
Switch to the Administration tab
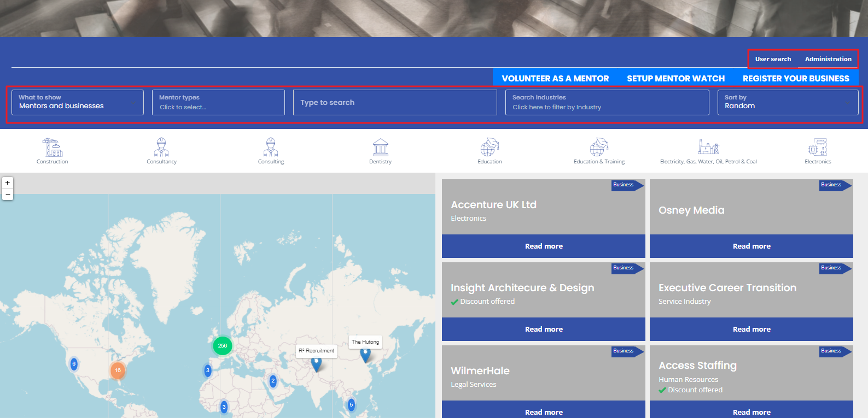coord(828,59)
